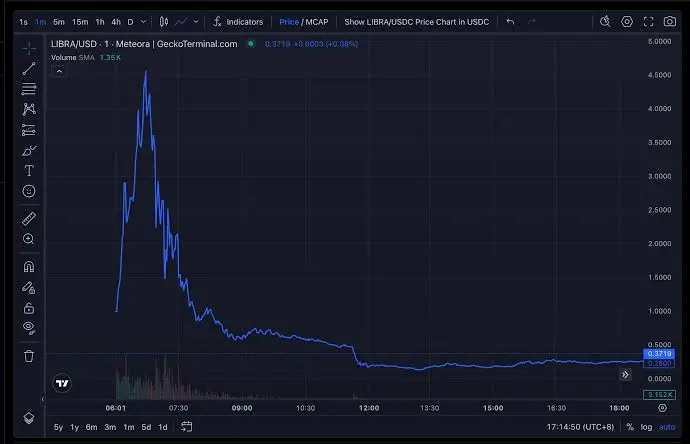Screen dimensions: 690x444
Task: Select the 4h interval
Action: 116,22
